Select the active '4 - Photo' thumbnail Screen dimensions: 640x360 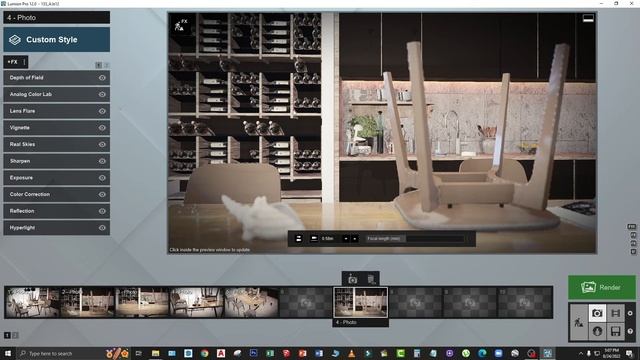(x=361, y=302)
